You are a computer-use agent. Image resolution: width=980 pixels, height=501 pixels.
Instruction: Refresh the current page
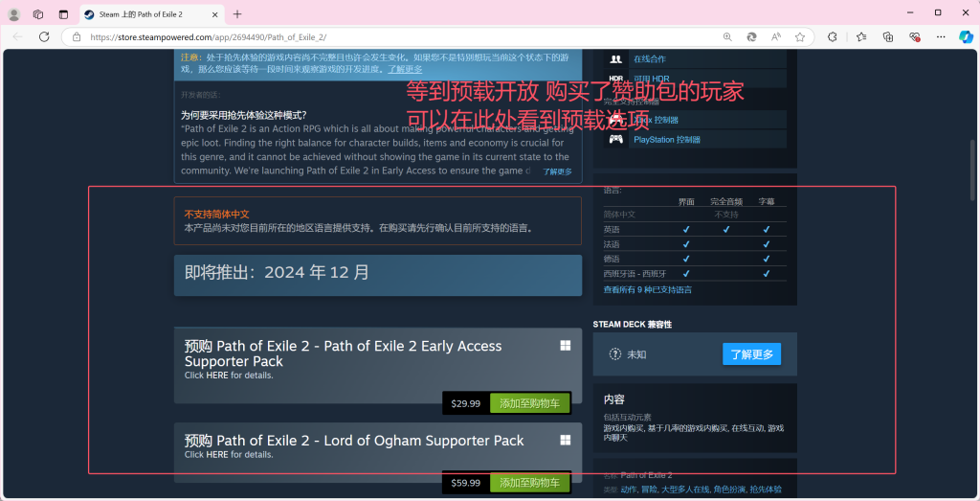[x=44, y=37]
